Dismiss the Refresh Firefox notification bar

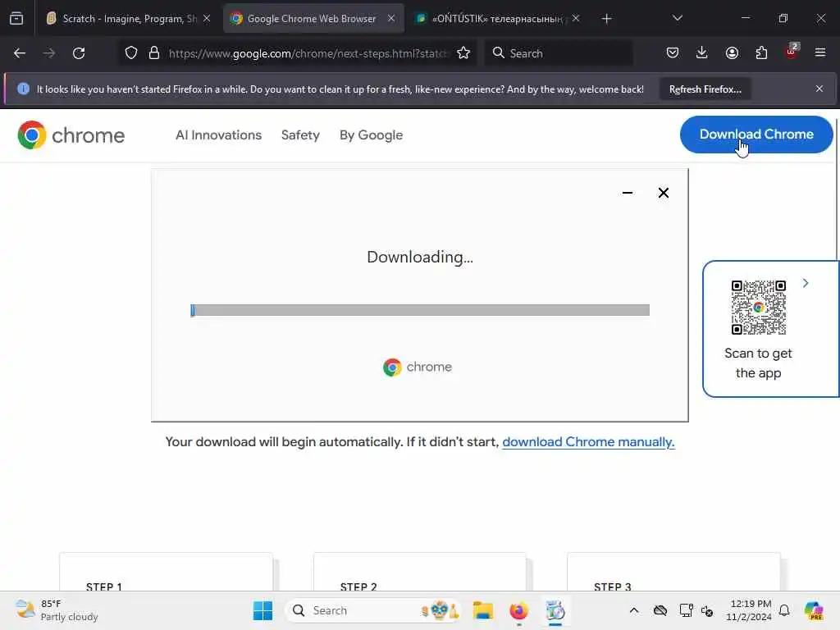click(819, 89)
